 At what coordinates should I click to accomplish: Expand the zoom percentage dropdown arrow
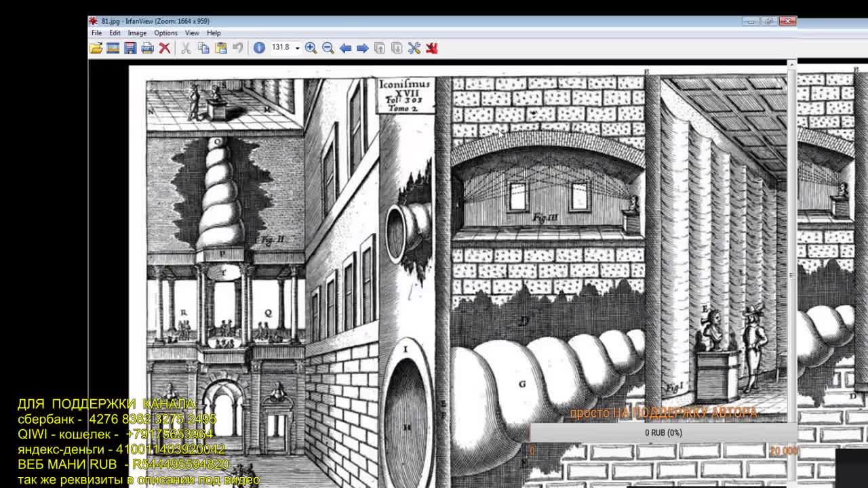click(297, 48)
